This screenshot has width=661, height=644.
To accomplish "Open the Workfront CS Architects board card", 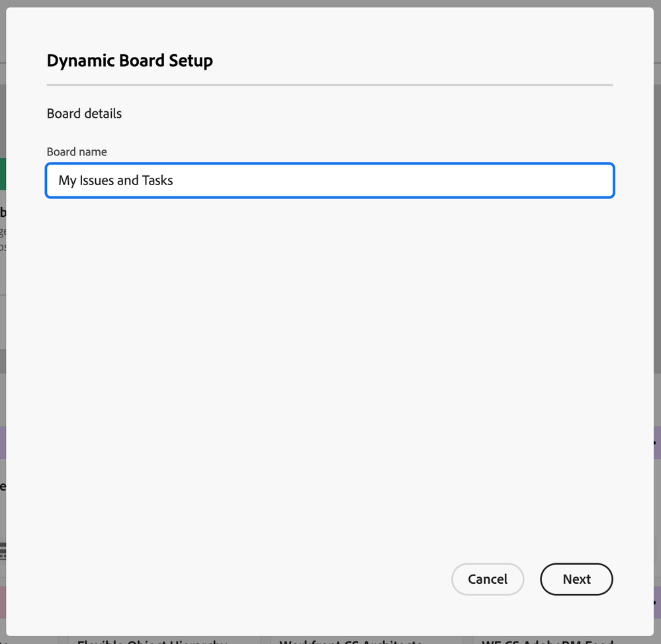I will click(351, 641).
